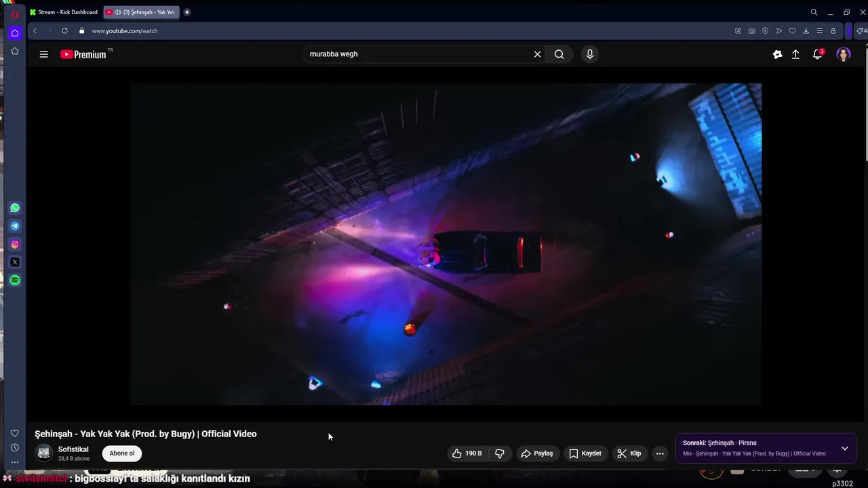Open X (Twitter) in the Opera sidebar
The width and height of the screenshot is (868, 488).
[x=15, y=262]
